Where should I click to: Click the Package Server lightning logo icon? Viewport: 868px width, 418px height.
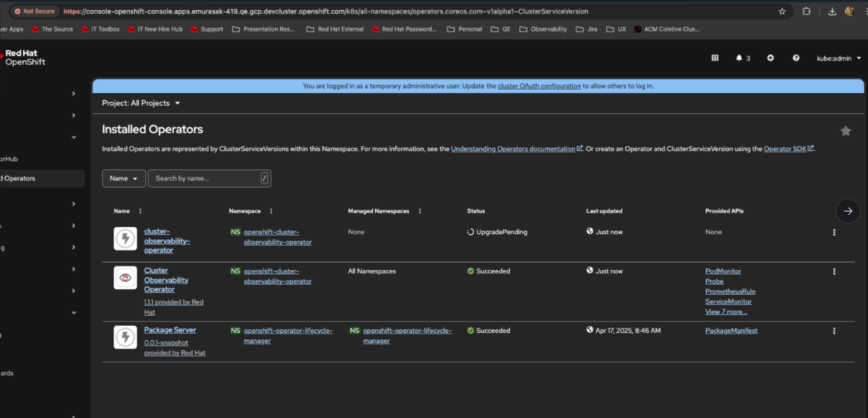[x=125, y=337]
